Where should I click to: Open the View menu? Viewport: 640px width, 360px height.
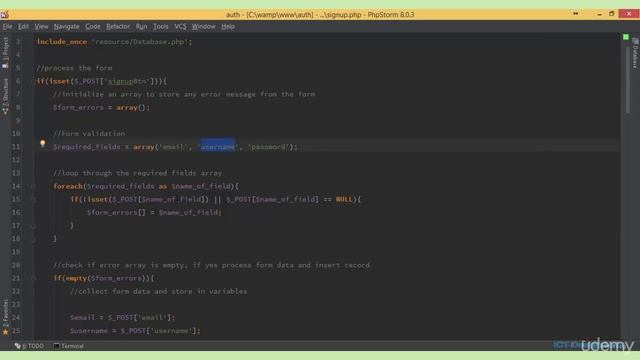click(x=41, y=27)
